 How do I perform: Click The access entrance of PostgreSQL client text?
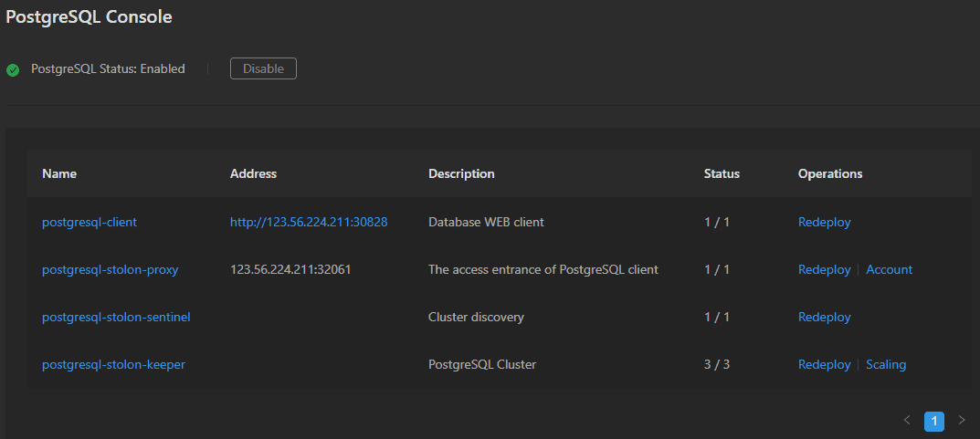point(543,270)
